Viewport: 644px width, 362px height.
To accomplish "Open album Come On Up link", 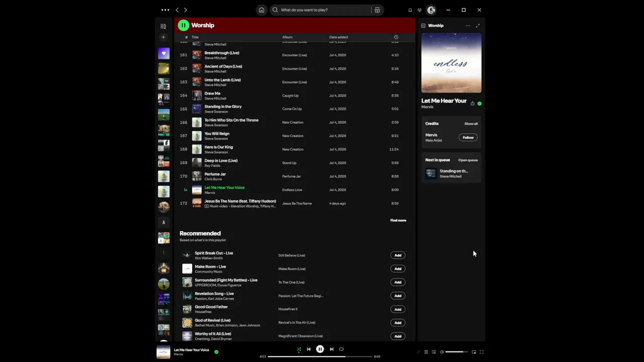I will [292, 109].
